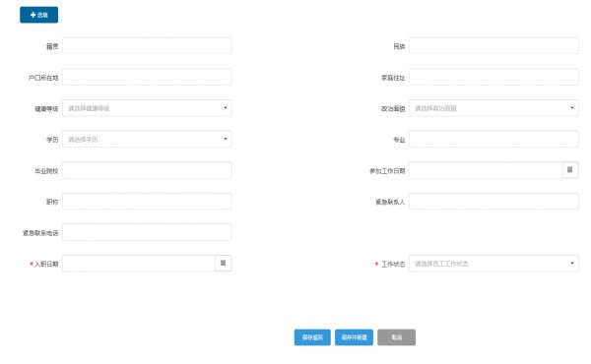Click the 健康等级 field label

coord(46,109)
